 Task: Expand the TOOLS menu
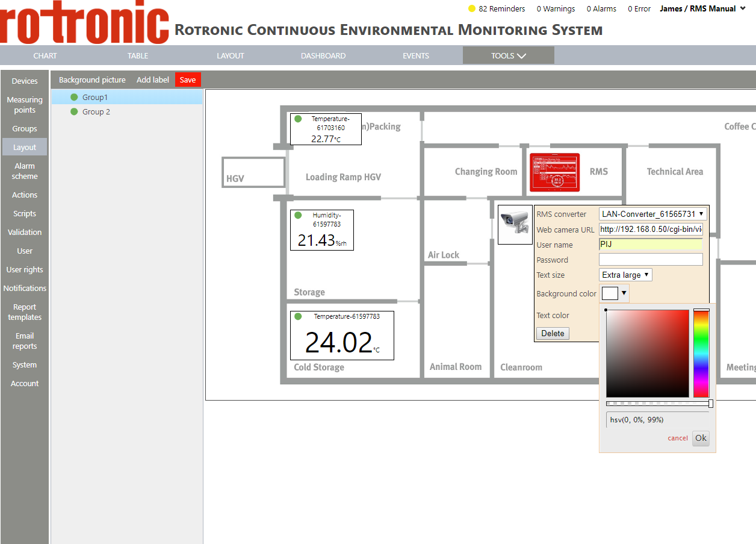click(509, 55)
